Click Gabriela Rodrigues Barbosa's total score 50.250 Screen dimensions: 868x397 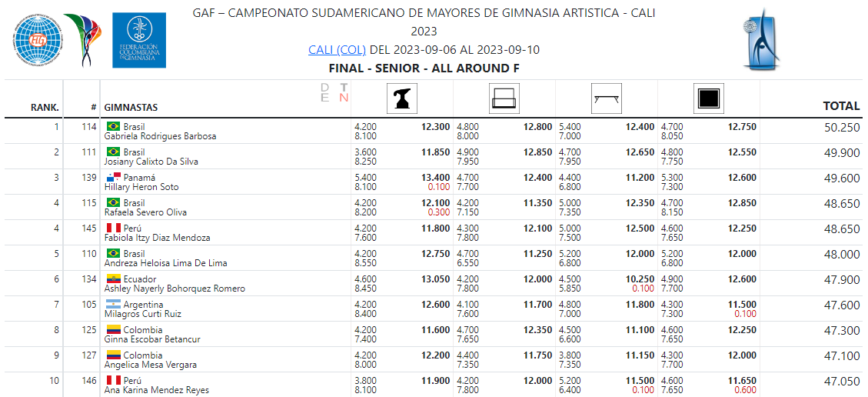[841, 127]
